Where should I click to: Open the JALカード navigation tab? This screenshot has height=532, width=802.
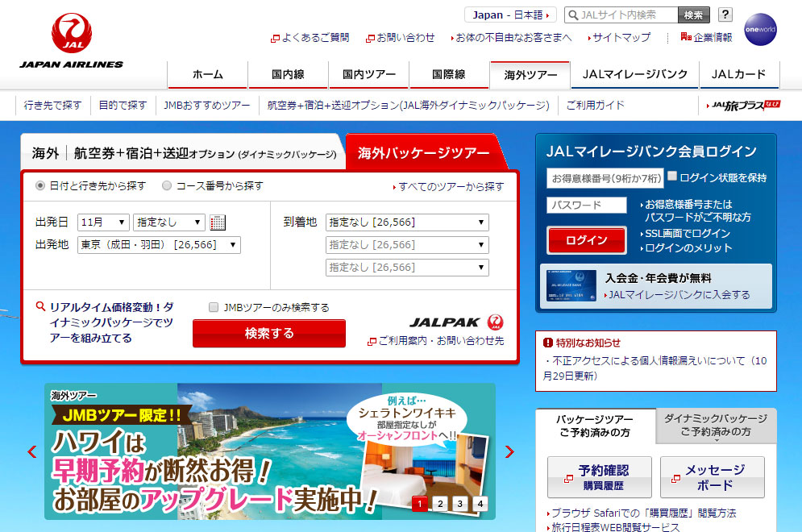pos(739,75)
